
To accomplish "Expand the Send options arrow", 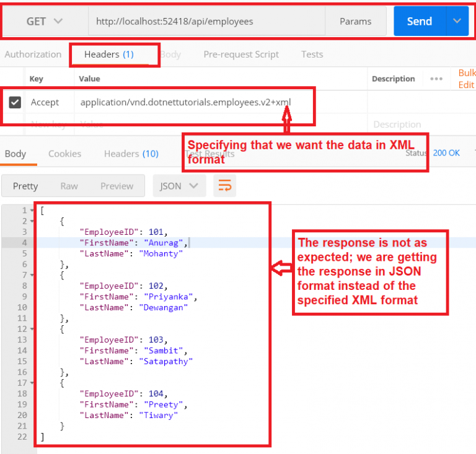I will tap(457, 21).
